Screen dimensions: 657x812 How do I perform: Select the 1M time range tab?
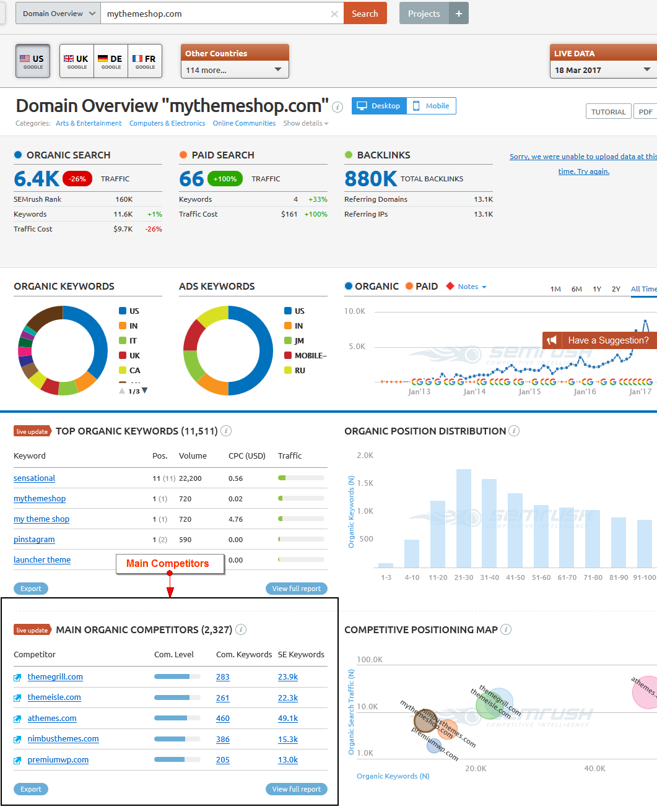click(555, 289)
